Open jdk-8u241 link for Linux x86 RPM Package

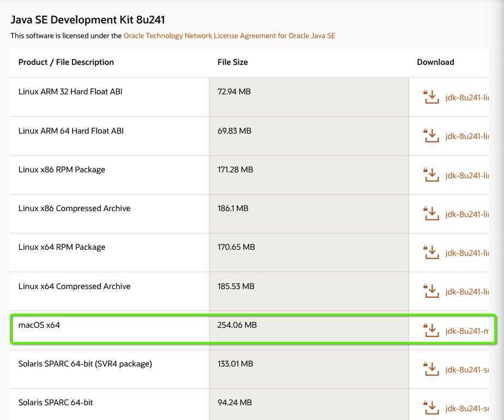coord(467,176)
